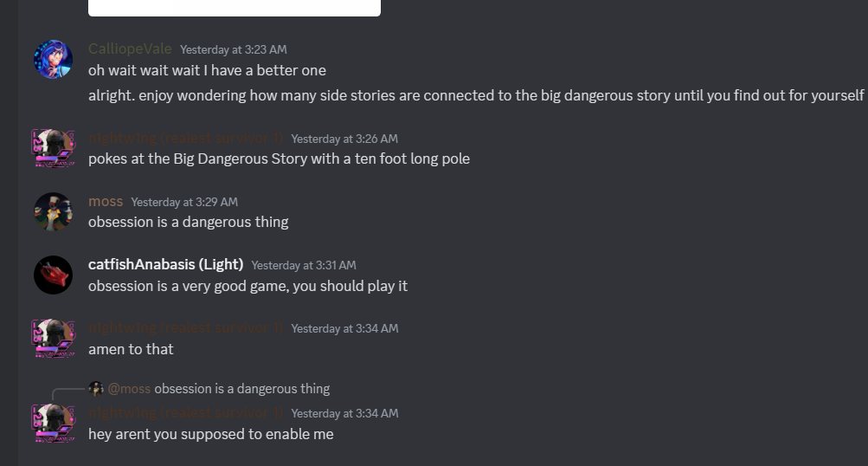Image resolution: width=868 pixels, height=466 pixels.
Task: Open nightwing's avatar next to 'amen to that'
Action: click(53, 338)
